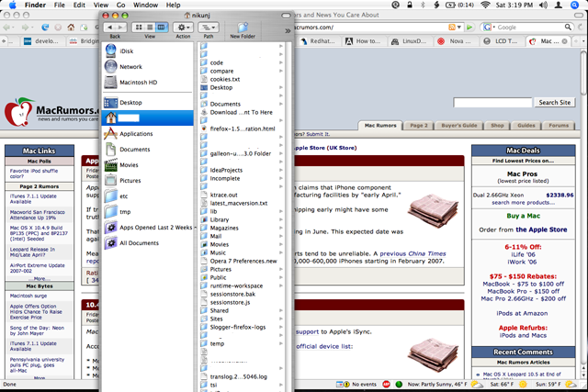Click the Search Site button
This screenshot has width=588, height=392.
coord(555,102)
